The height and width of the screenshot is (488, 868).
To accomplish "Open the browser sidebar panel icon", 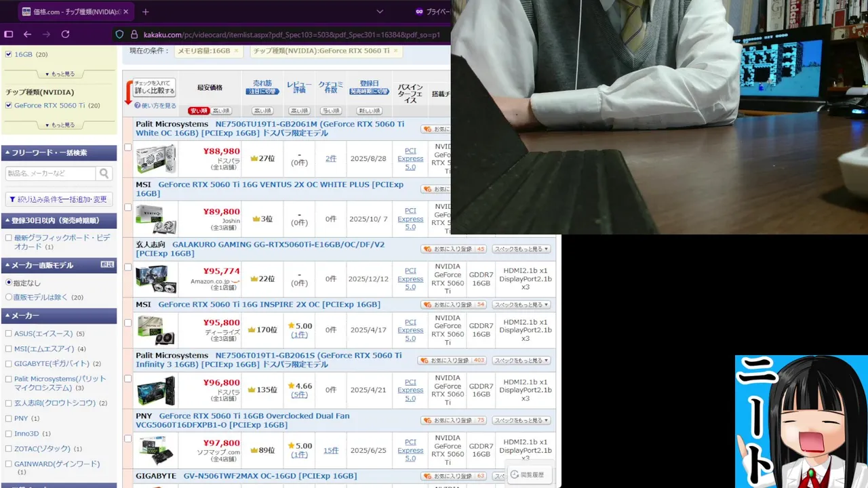I will pyautogui.click(x=9, y=34).
